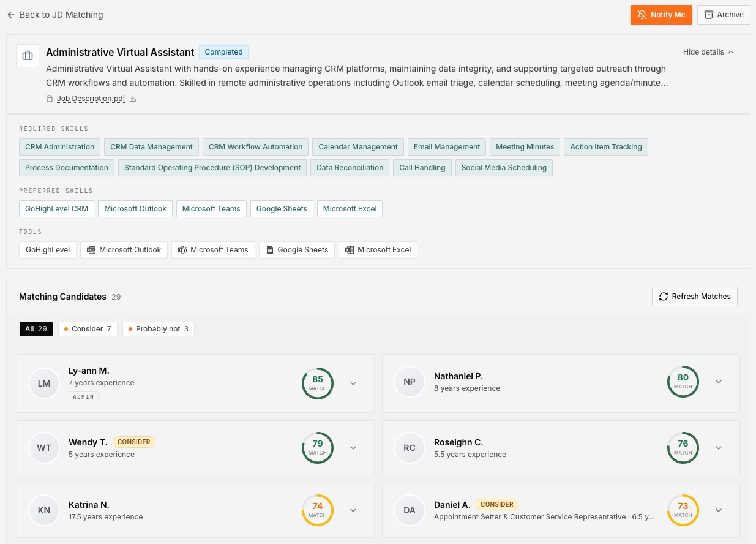Viewport: 756px width, 544px height.
Task: Click the Microsoft Excel tool chip icon
Action: tap(350, 250)
